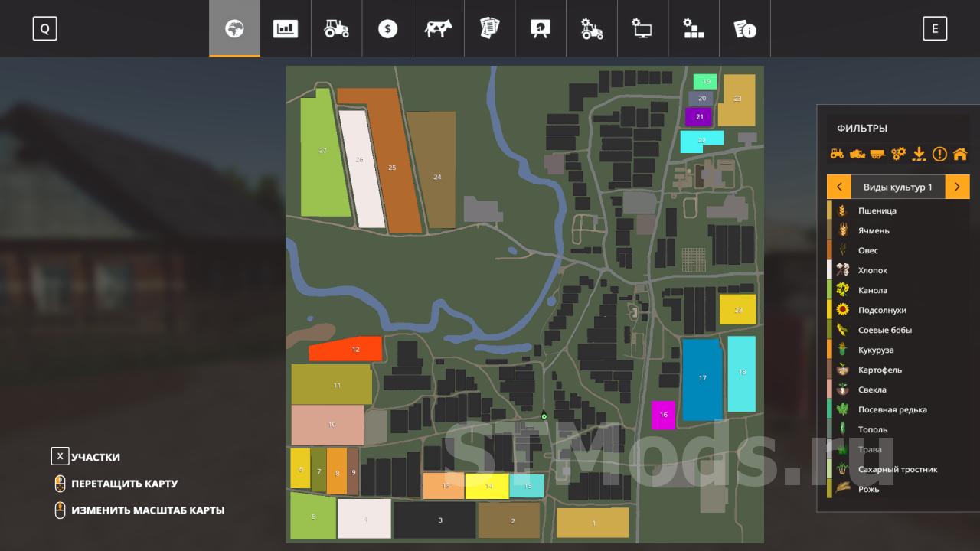Open the animals cow tab
The height and width of the screenshot is (551, 980).
click(439, 29)
